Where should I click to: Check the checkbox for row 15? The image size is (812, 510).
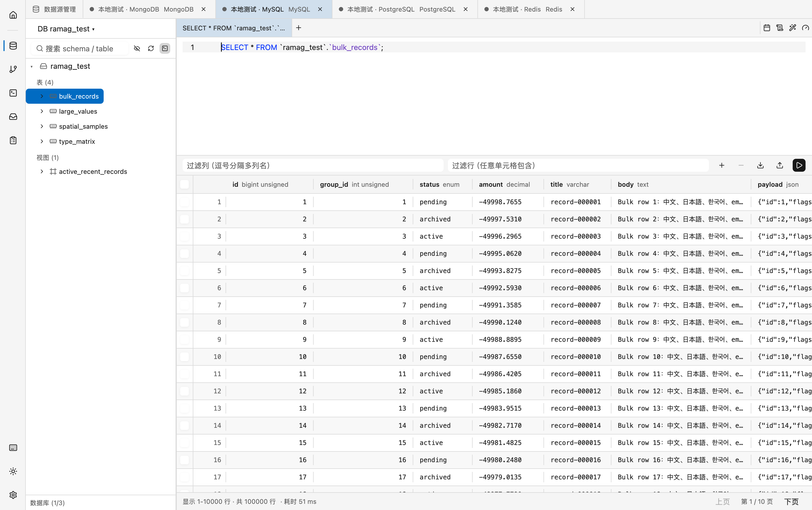[x=184, y=443]
